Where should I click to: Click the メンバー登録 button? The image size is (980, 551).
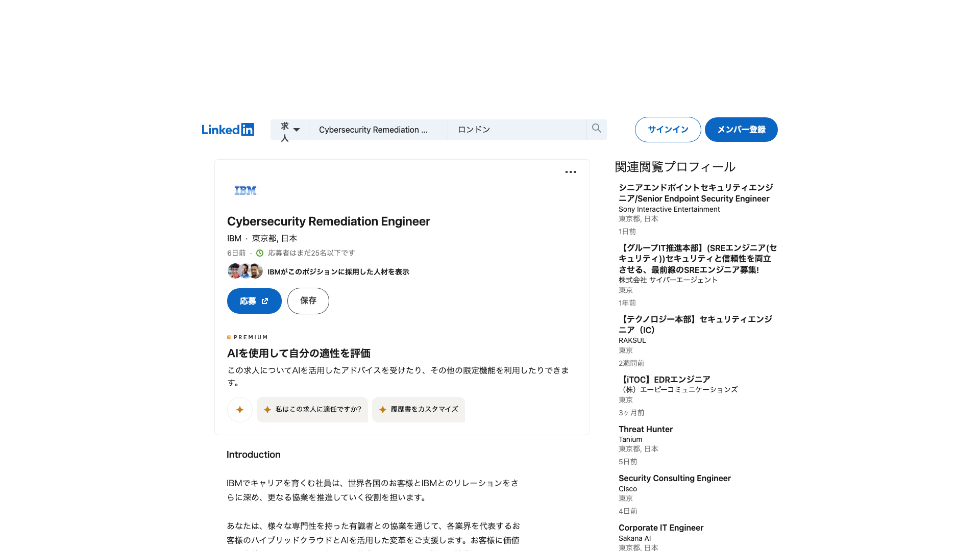[741, 130]
